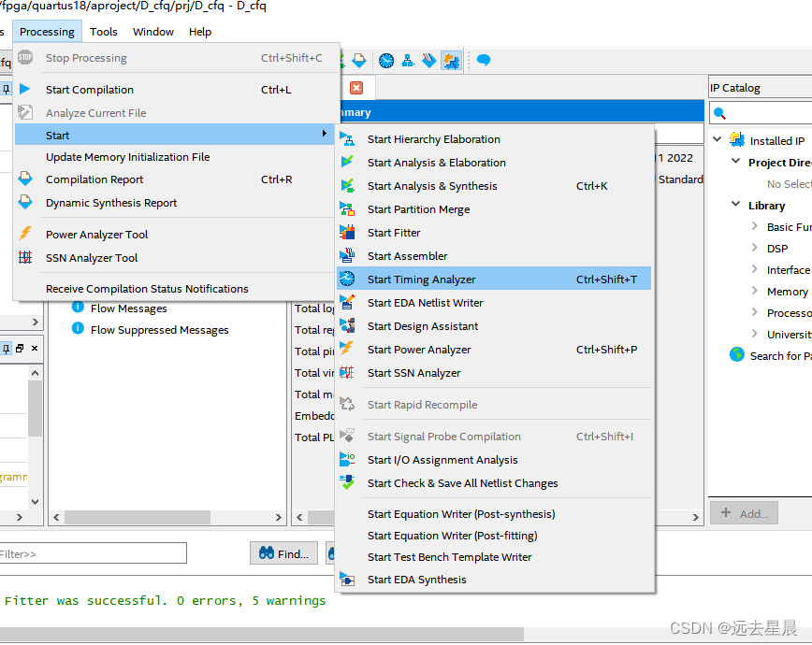Screen dimensions: 812x645
Task: Open the Start submenu entry
Action: [x=176, y=136]
